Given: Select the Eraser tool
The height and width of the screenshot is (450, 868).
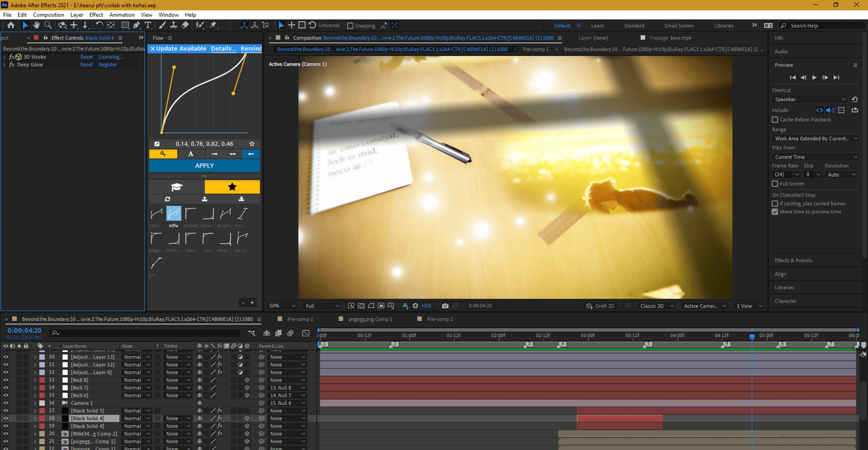Looking at the screenshot, I should [x=185, y=25].
